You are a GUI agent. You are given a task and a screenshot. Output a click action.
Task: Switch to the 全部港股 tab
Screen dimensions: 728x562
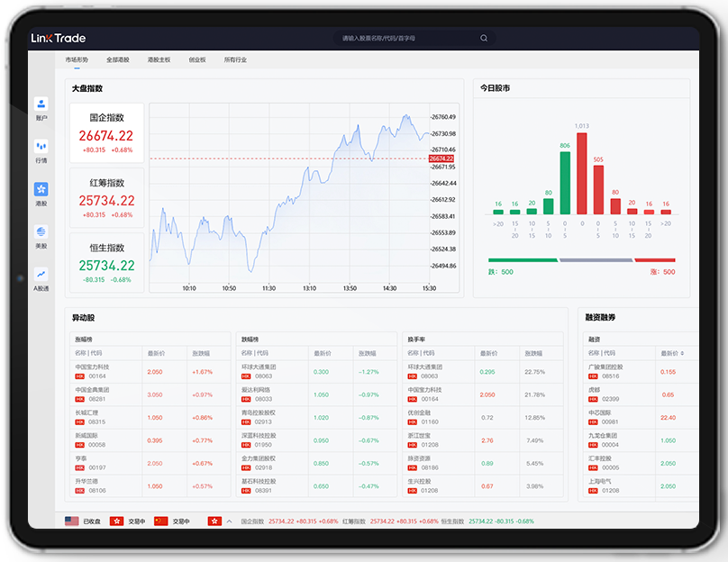(x=118, y=60)
